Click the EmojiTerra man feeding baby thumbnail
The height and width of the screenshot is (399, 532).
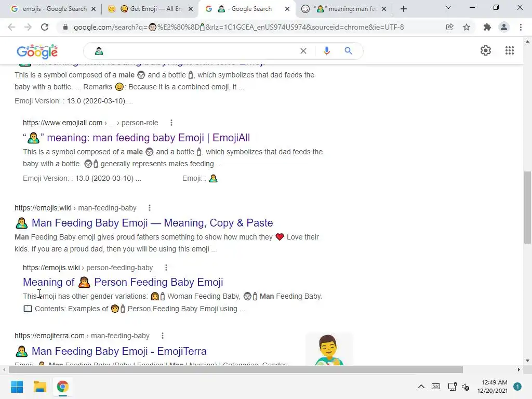(329, 349)
